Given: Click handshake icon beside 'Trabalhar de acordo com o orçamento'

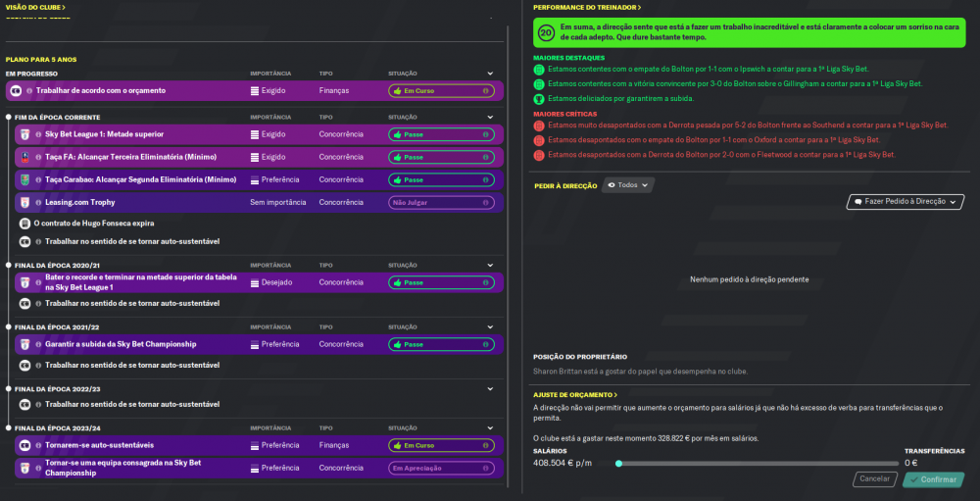Looking at the screenshot, I should [17, 91].
